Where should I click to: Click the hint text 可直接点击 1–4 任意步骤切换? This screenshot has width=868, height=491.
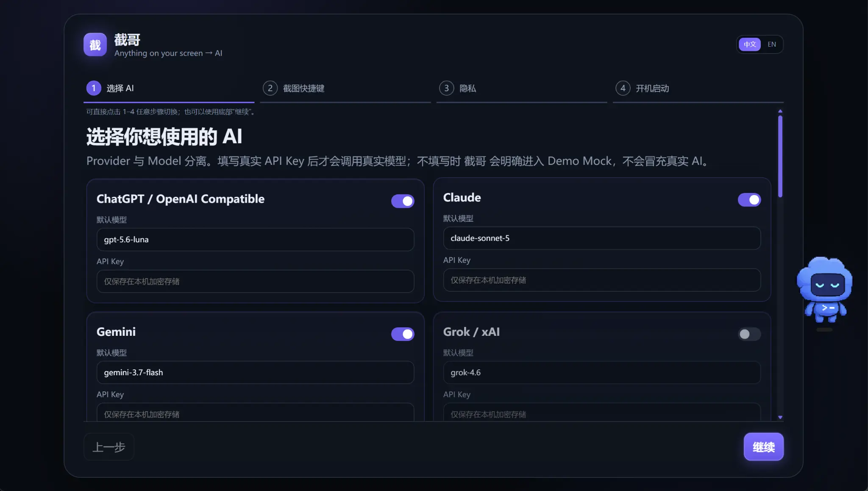coord(171,112)
